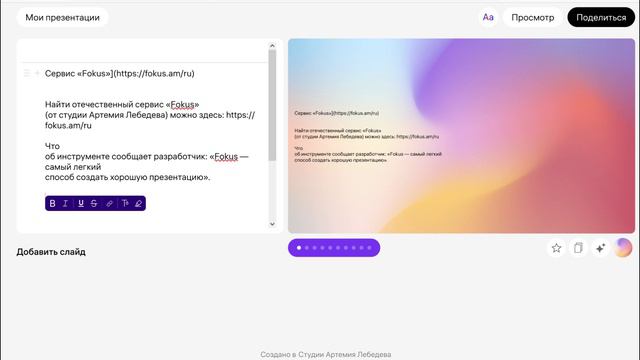Duplicate slide with the copy icon

pos(578,248)
